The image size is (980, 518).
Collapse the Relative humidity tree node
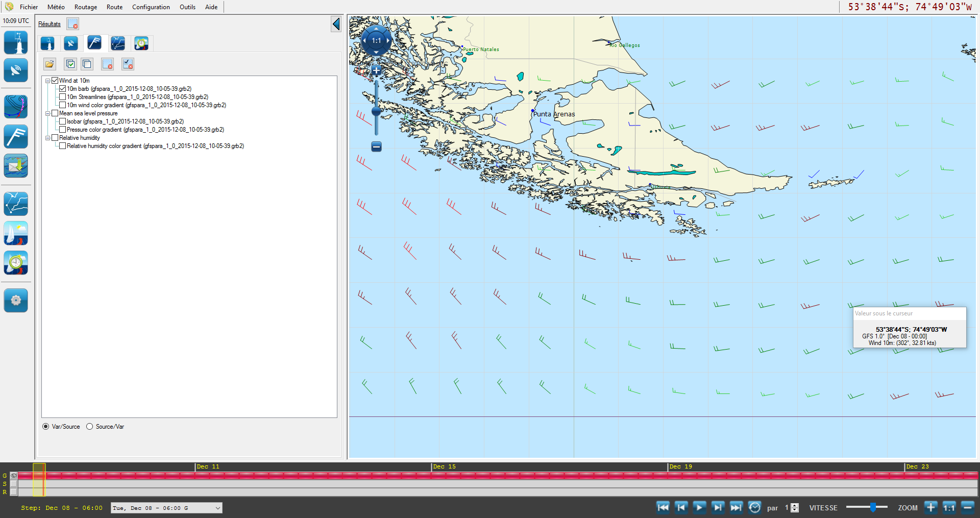point(47,138)
